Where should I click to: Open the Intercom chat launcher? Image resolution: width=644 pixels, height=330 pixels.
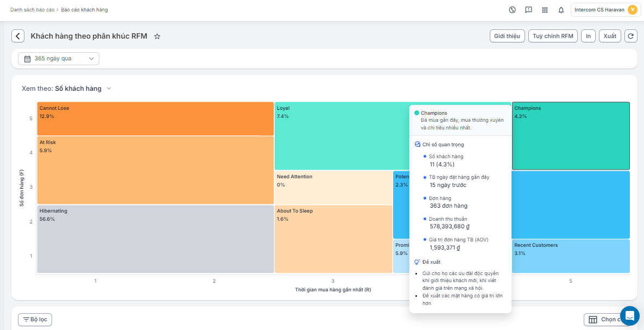click(x=629, y=315)
